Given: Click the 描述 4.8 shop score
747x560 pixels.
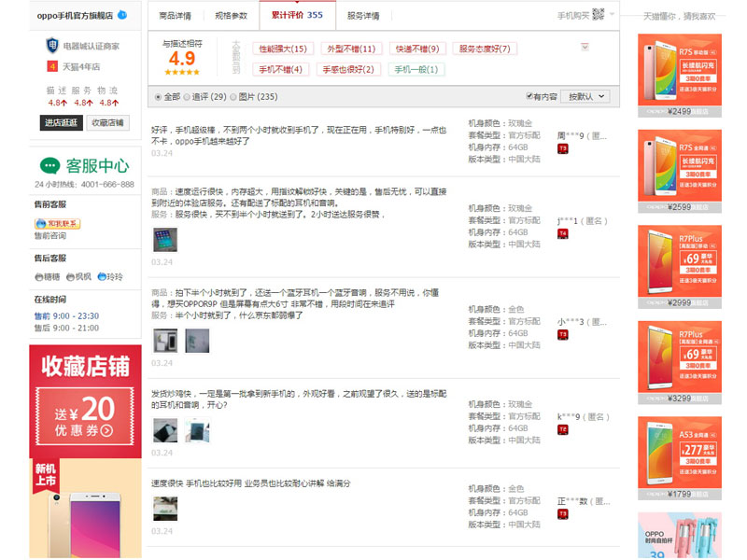Looking at the screenshot, I should pyautogui.click(x=57, y=103).
